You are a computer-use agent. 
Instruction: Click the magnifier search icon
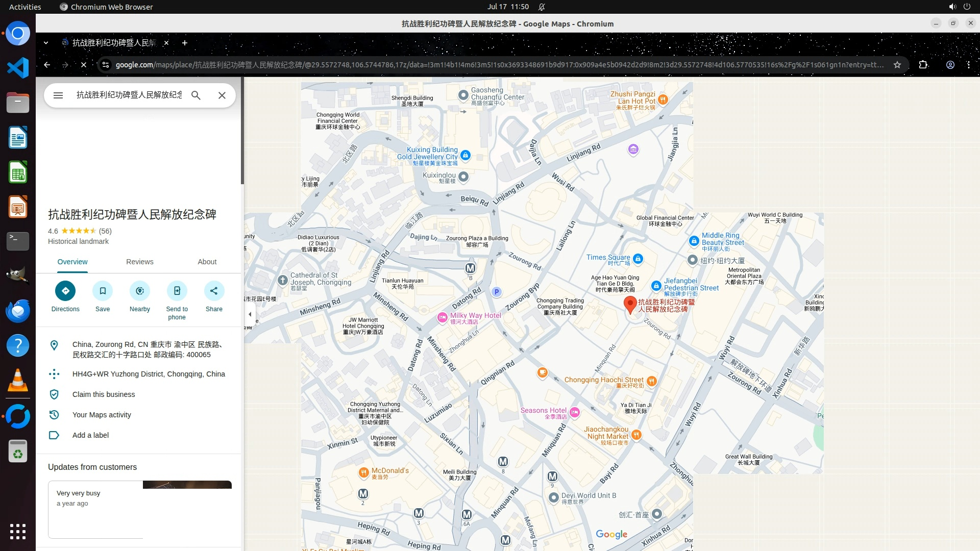coord(196,95)
